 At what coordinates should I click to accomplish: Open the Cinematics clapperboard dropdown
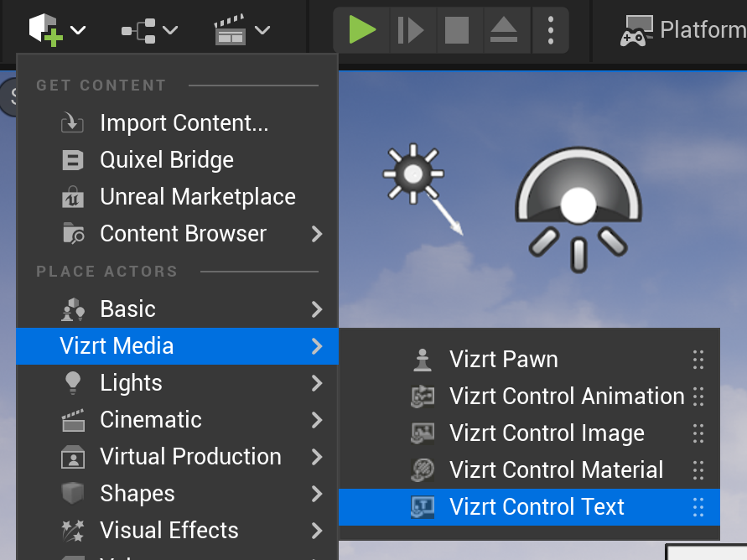[241, 31]
